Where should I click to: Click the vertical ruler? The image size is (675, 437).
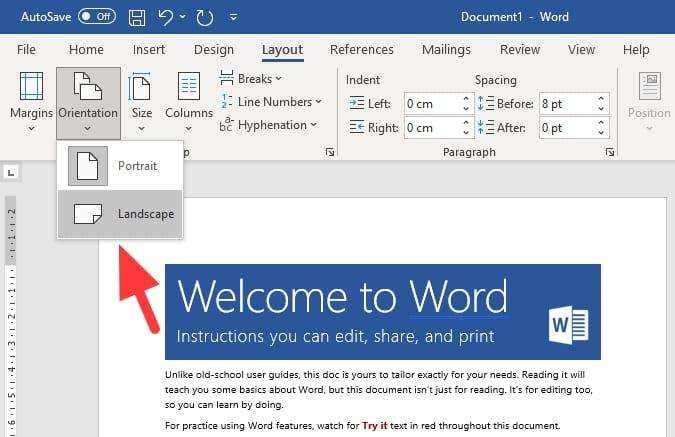coord(11,316)
